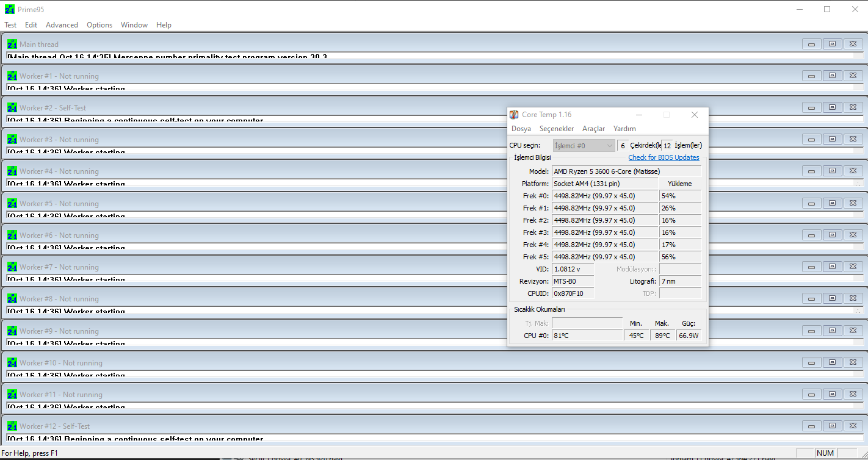Click the CPU #0 temperature 81°C
This screenshot has height=460, width=868.
point(587,336)
